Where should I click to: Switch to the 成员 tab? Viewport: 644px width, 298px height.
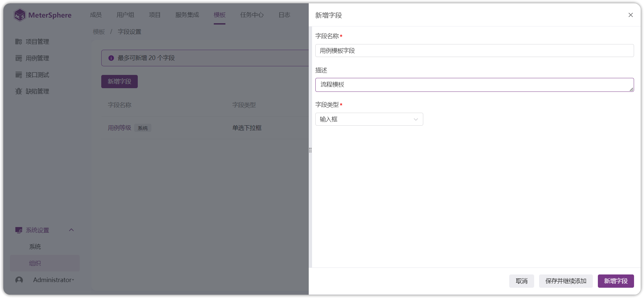click(x=96, y=15)
